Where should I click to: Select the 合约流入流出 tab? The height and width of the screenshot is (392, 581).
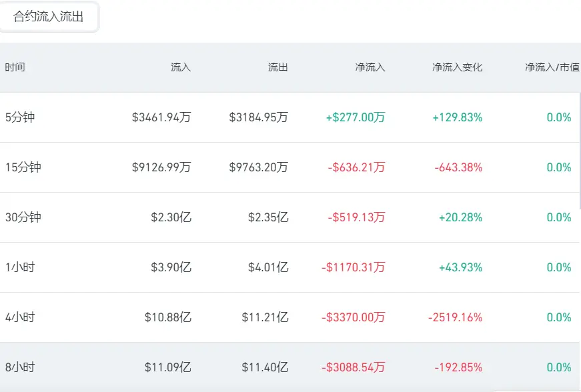pyautogui.click(x=49, y=17)
